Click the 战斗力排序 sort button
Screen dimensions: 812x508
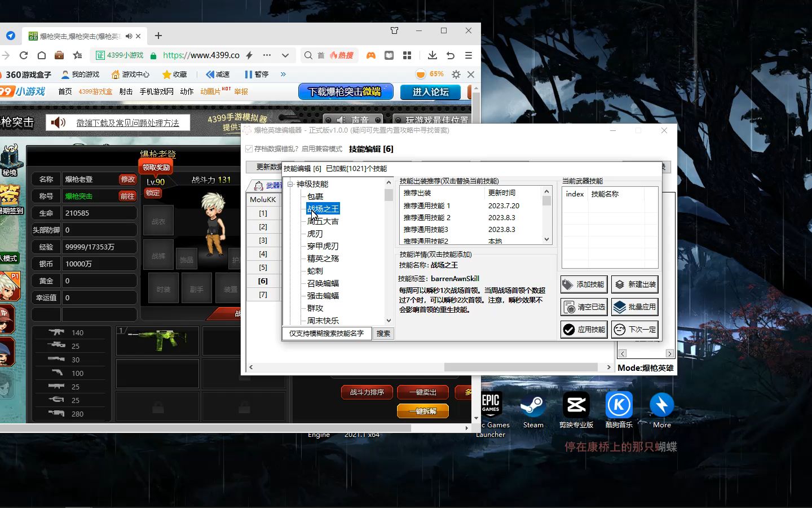pos(367,392)
